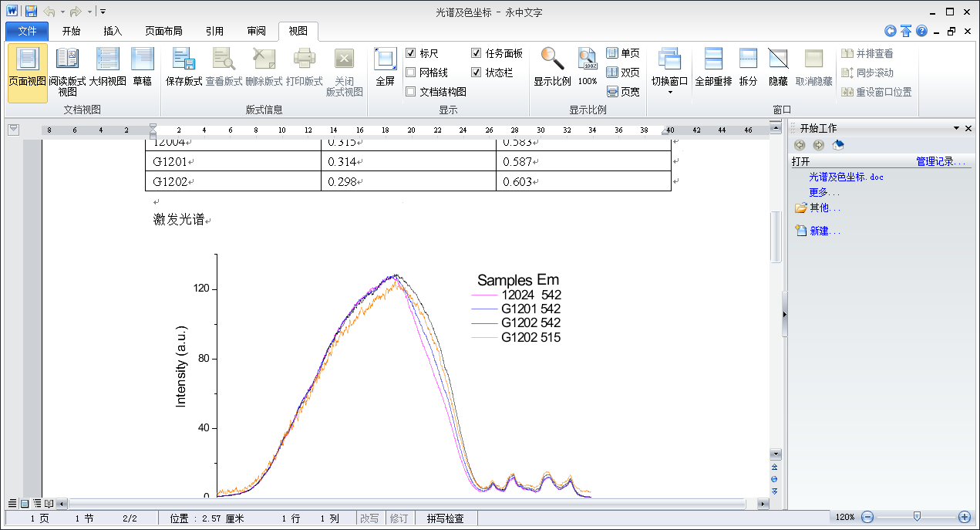The width and height of the screenshot is (980, 530).
Task: Select 单页 single page display
Action: click(x=623, y=53)
